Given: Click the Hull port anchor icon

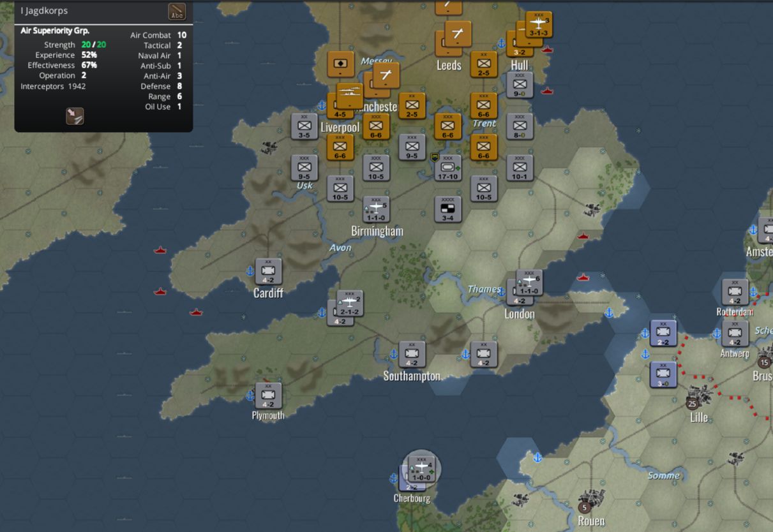Looking at the screenshot, I should [x=501, y=43].
